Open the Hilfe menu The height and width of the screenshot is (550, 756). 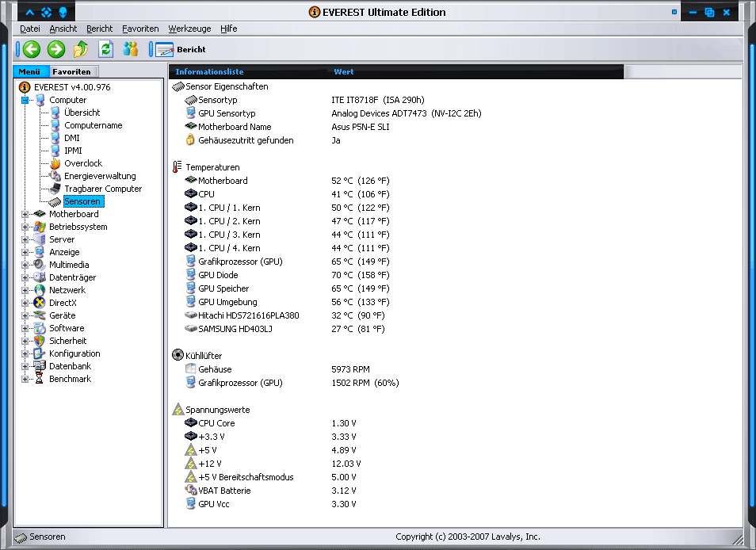pyautogui.click(x=228, y=29)
